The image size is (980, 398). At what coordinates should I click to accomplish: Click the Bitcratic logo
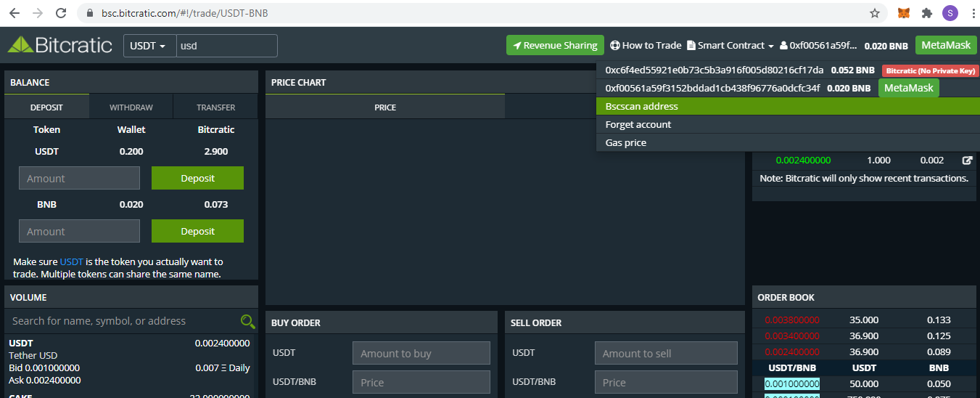click(60, 45)
